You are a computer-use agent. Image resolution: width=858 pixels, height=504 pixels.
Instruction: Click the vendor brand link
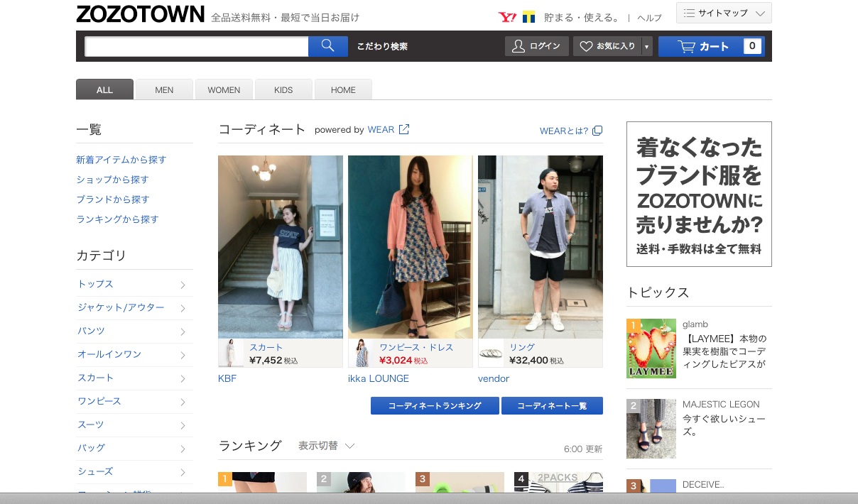coord(494,378)
